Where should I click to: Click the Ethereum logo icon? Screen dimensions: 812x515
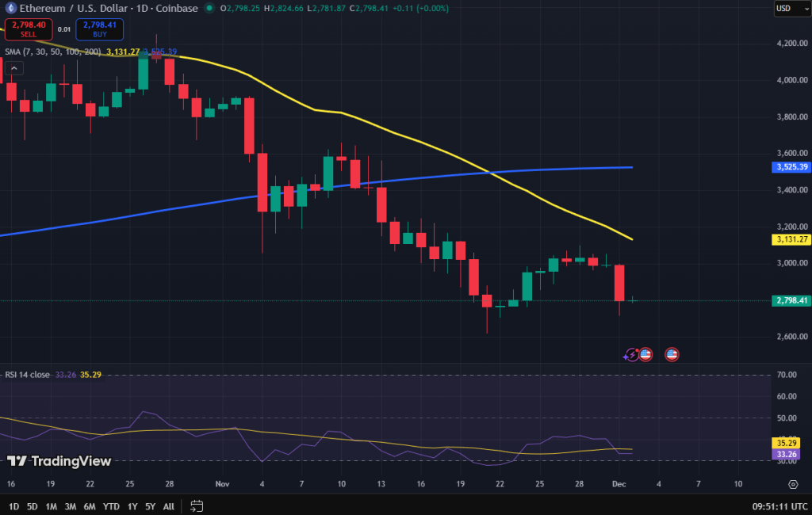(x=11, y=9)
